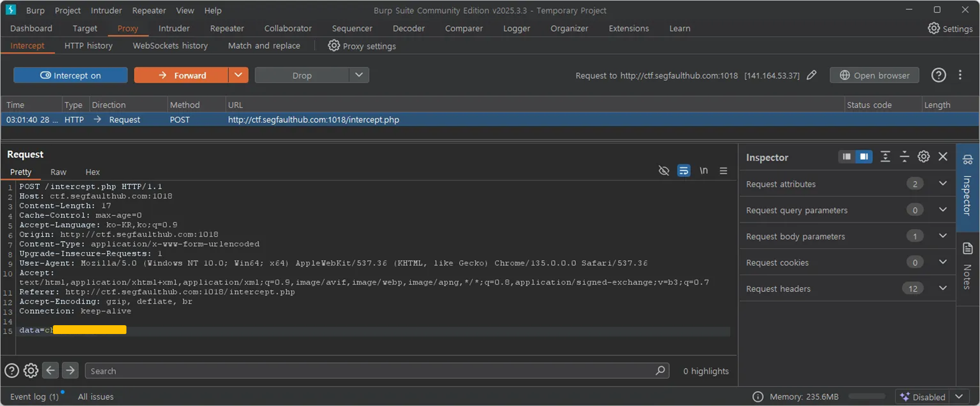The width and height of the screenshot is (980, 406).
Task: Go to next search match arrow
Action: (x=70, y=371)
